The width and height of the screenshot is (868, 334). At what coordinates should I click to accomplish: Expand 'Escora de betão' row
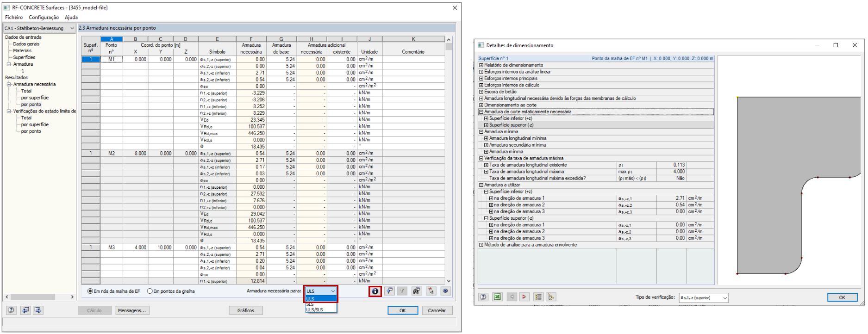coord(481,92)
